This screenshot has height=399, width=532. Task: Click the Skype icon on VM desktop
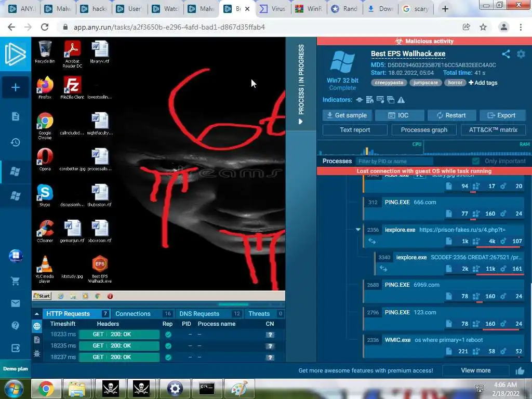45,195
